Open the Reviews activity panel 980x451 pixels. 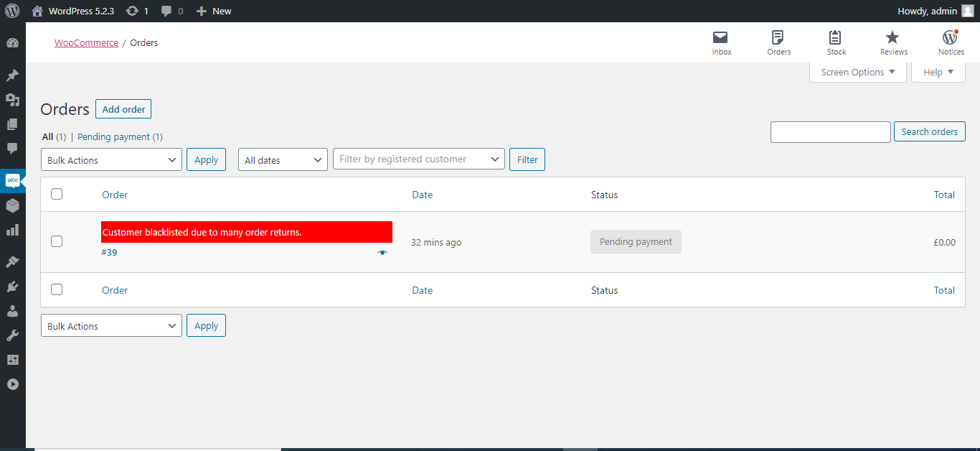(x=893, y=43)
